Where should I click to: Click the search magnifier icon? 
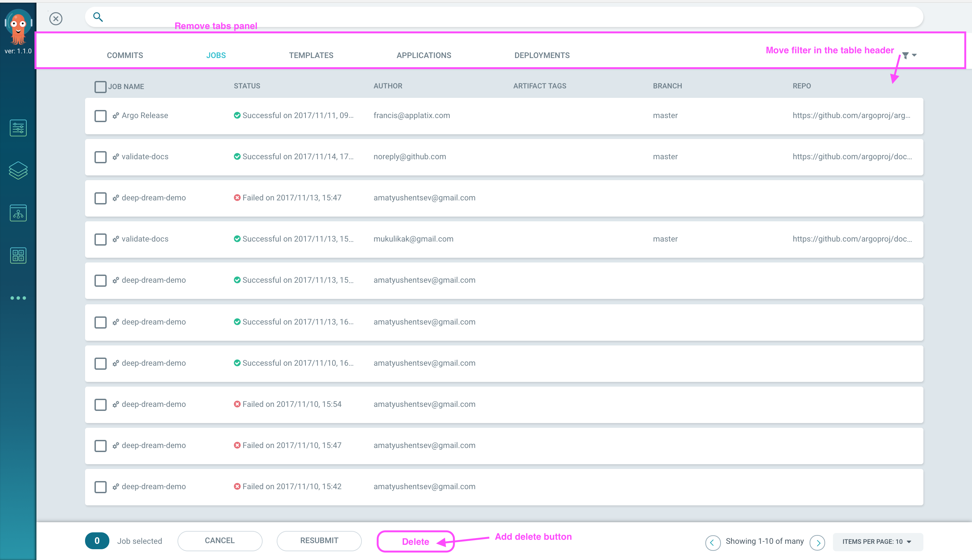coord(98,17)
